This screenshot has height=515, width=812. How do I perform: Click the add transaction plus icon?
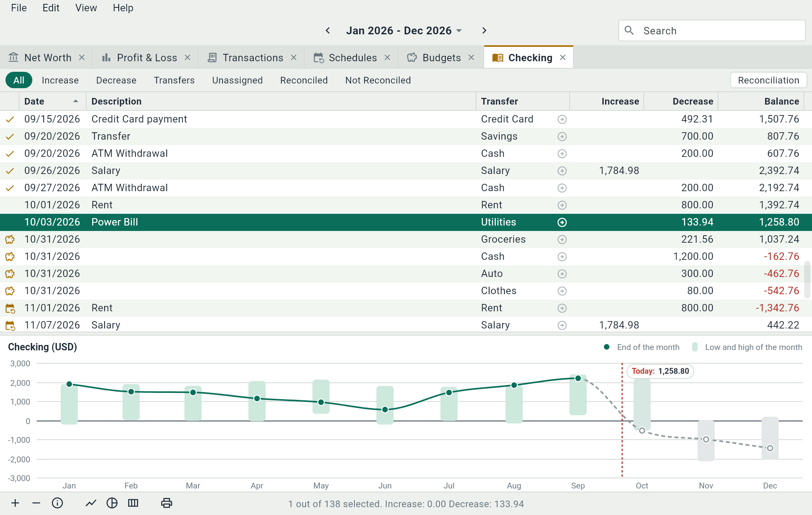tap(15, 503)
